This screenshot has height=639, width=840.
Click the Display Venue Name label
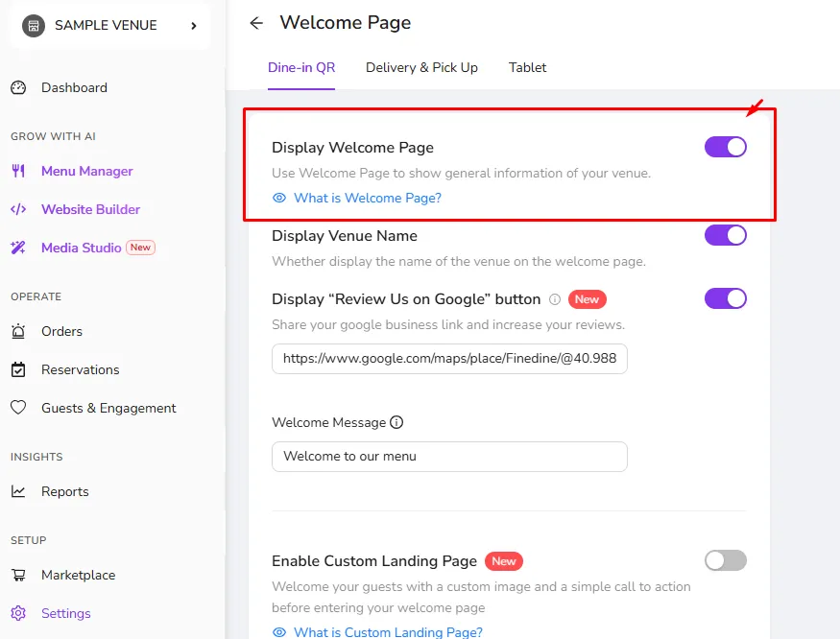[345, 236]
